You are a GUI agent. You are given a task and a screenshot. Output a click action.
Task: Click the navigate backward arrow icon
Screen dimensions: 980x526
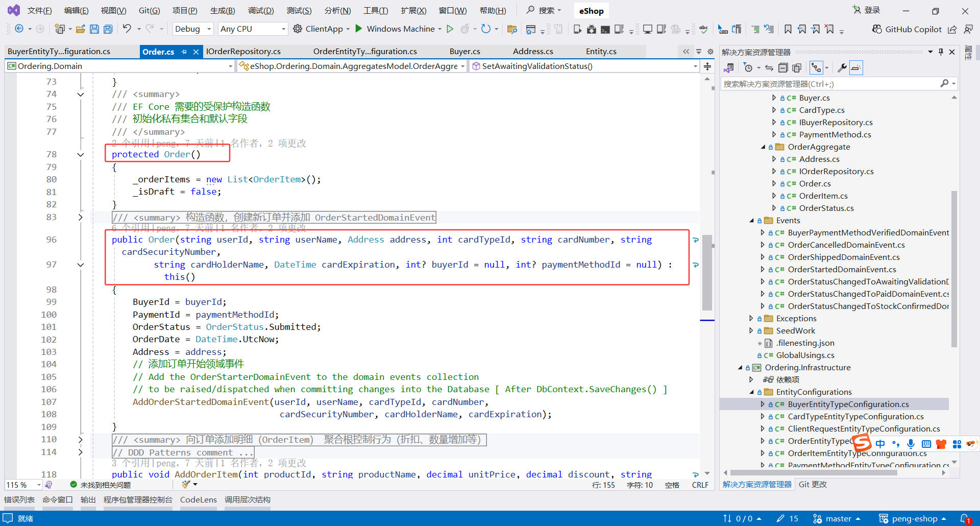[19, 29]
